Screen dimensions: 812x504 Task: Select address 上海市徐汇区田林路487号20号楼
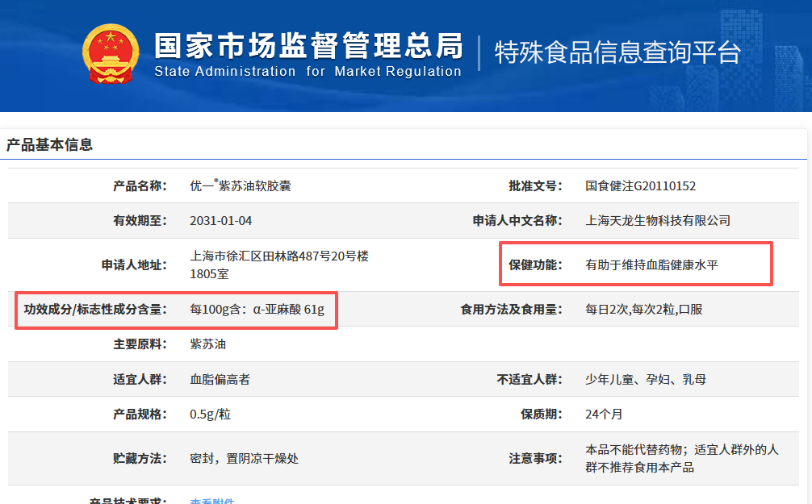click(x=279, y=256)
